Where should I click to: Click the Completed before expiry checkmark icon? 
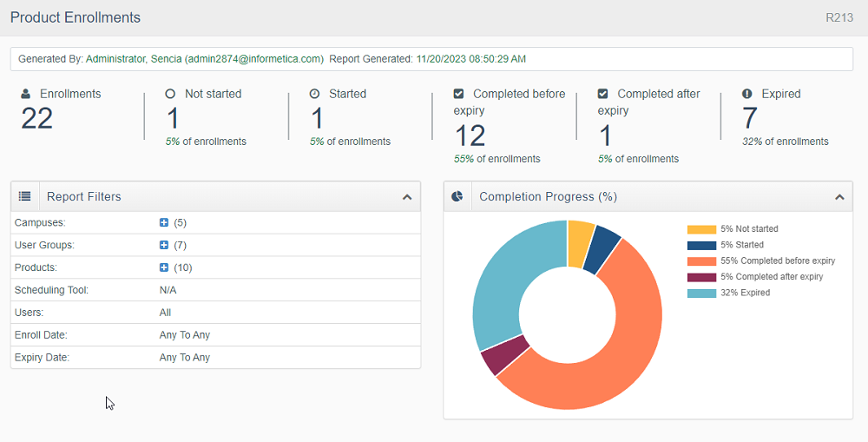coord(458,94)
